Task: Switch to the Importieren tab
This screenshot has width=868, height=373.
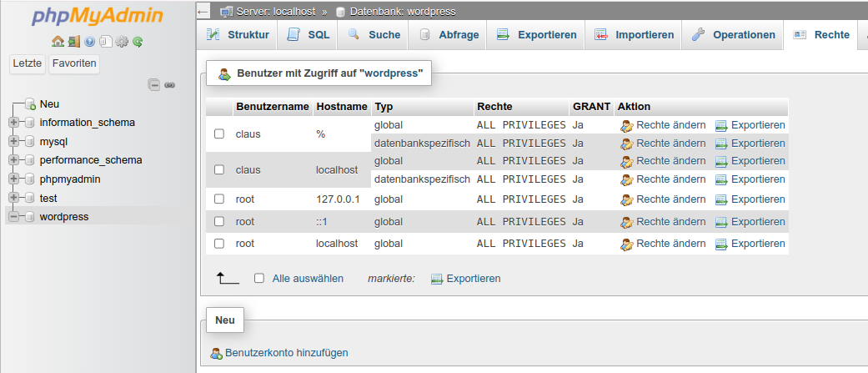Action: tap(634, 34)
